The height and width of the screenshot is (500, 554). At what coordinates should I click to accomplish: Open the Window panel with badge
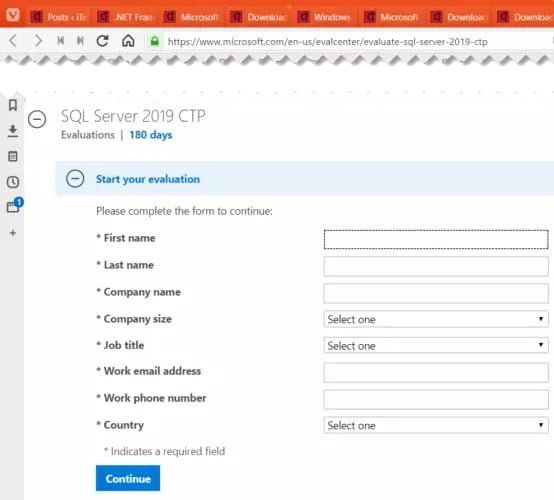(14, 205)
